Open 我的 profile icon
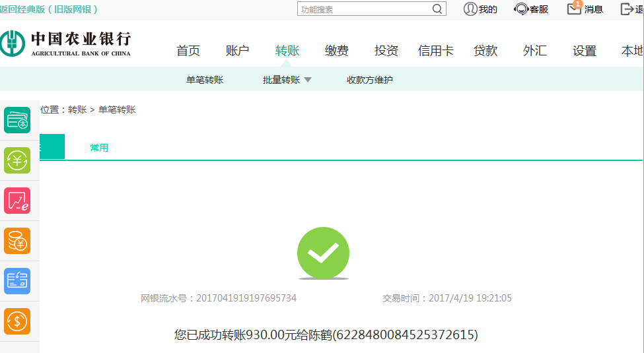The width and height of the screenshot is (644, 353). [x=470, y=9]
